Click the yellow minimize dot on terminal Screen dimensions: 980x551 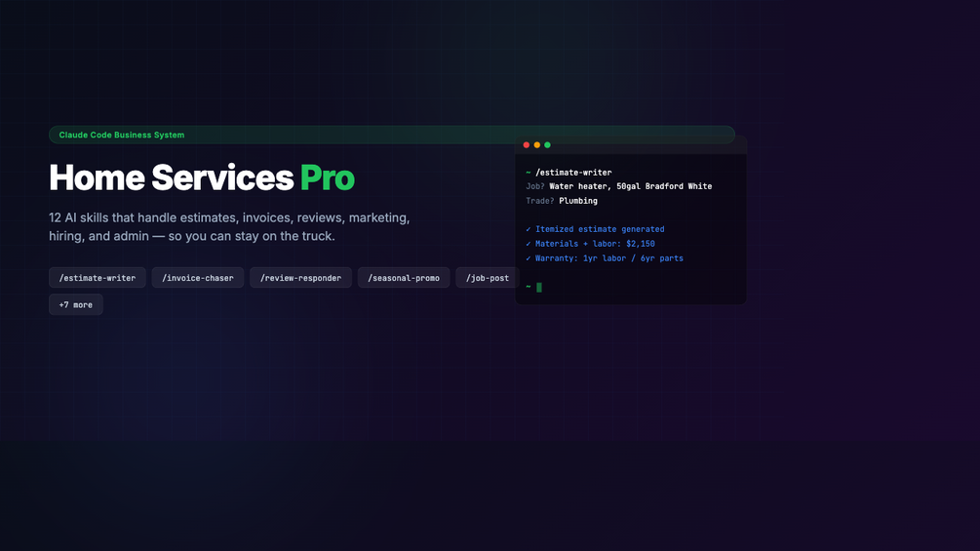pos(537,145)
